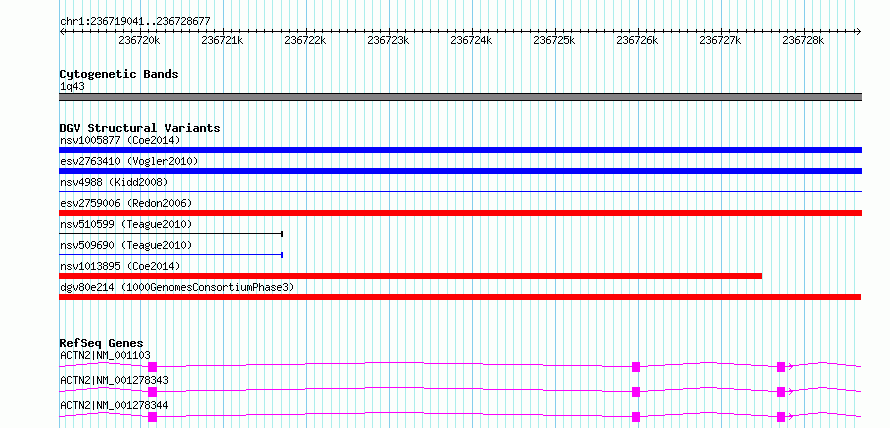This screenshot has height=428, width=890.
Task: Click the 236722k scale label
Action: [x=305, y=40]
